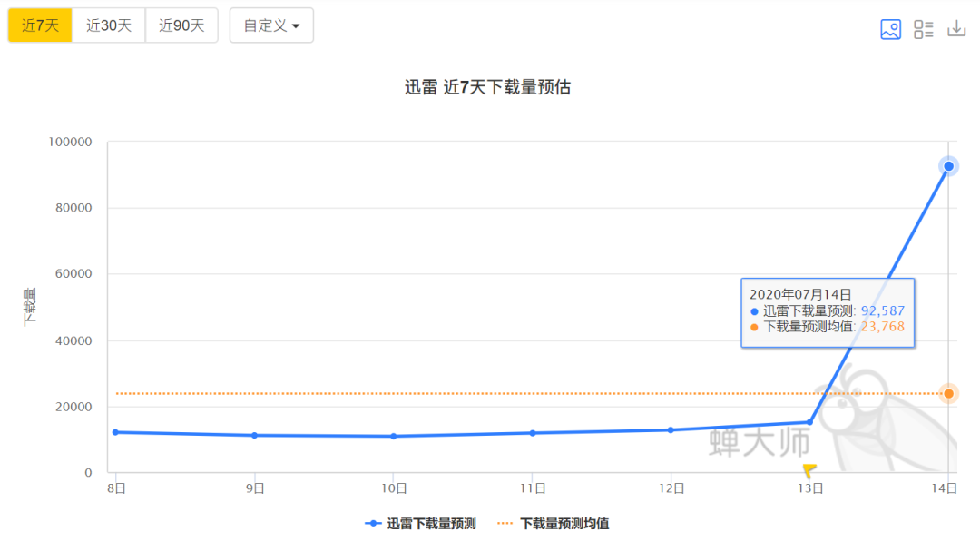The image size is (980, 542).
Task: Click the blue data point for 12日
Action: point(671,430)
